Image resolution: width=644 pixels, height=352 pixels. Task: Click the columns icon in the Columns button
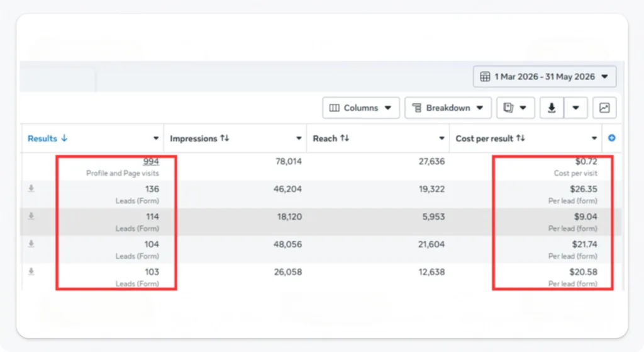click(335, 108)
